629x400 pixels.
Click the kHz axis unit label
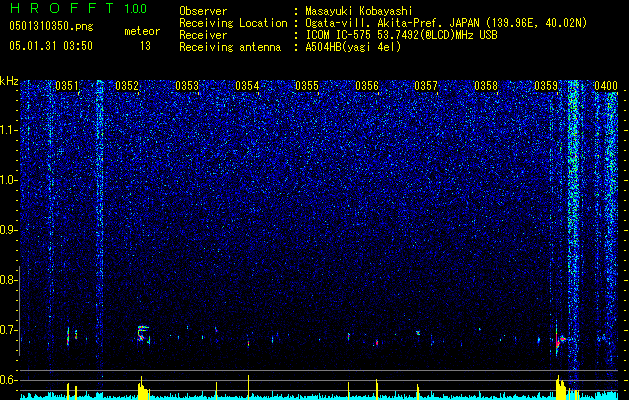point(9,81)
